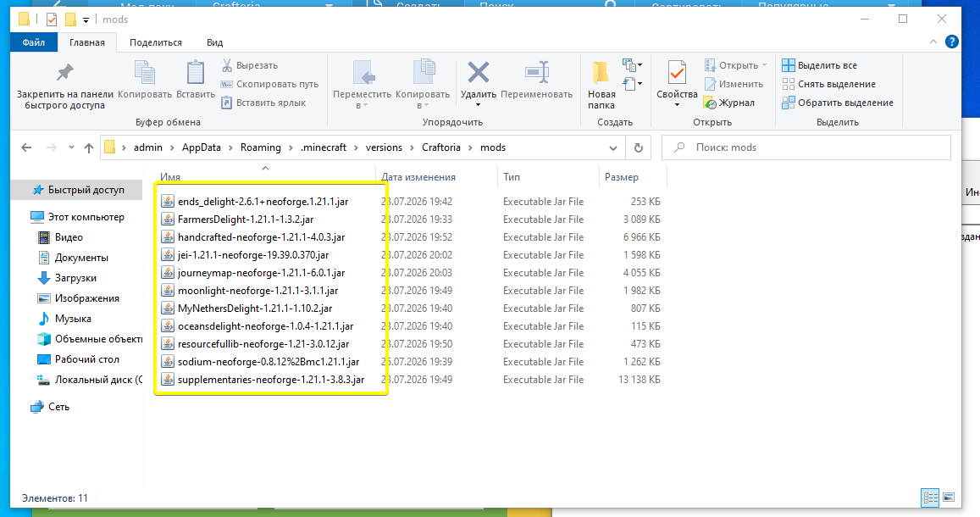Screen dimensions: 980x517
Task: Select jei-1.21.1-neoforge-19.39.0.370.jar file
Action: click(x=253, y=255)
